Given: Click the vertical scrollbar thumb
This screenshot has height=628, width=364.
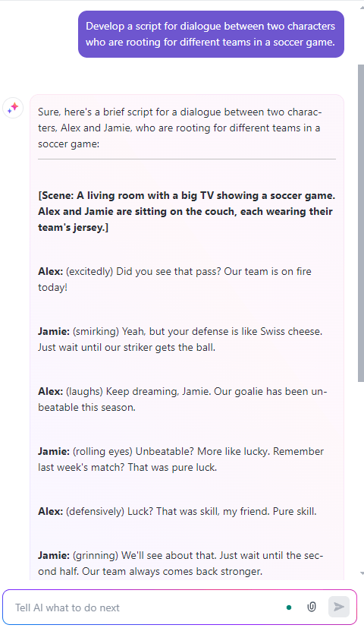Looking at the screenshot, I should pyautogui.click(x=361, y=222).
